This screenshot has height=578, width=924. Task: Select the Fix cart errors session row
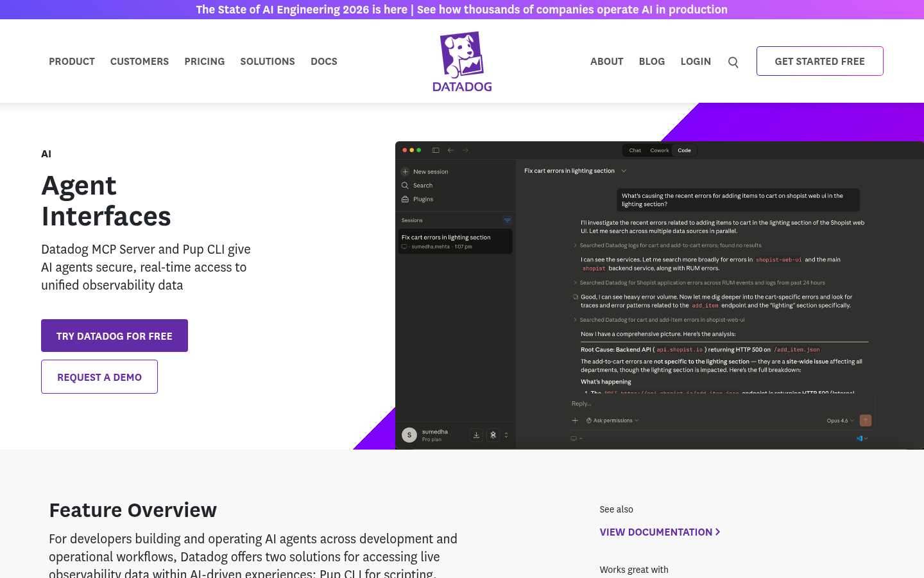(x=455, y=241)
